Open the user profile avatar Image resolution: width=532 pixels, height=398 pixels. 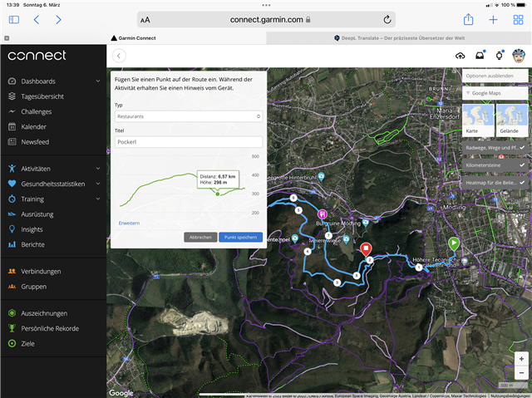519,56
